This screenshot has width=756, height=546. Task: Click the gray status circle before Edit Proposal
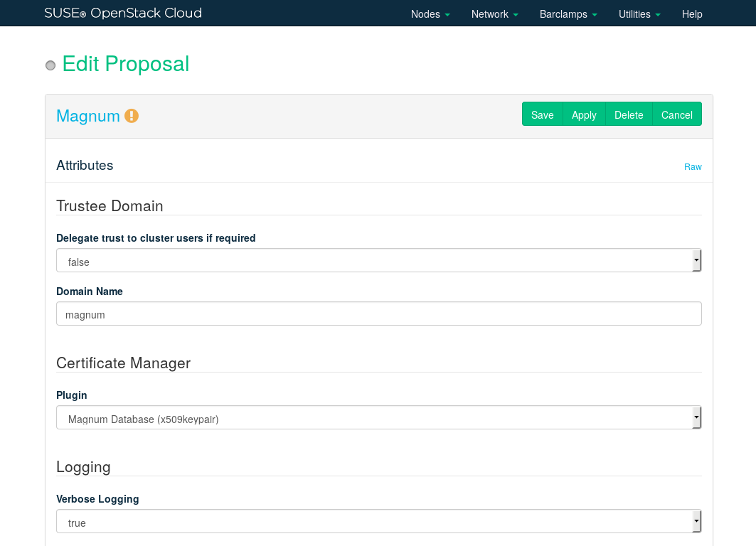50,65
